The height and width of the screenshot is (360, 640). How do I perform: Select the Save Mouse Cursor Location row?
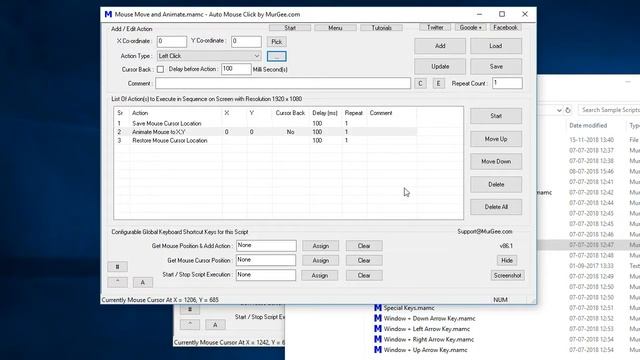[x=265, y=123]
